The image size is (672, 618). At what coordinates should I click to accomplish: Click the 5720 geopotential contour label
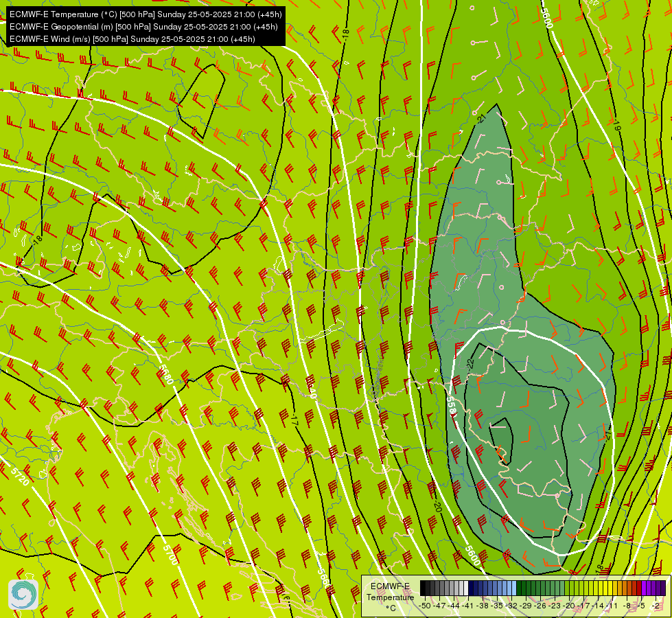point(19,476)
